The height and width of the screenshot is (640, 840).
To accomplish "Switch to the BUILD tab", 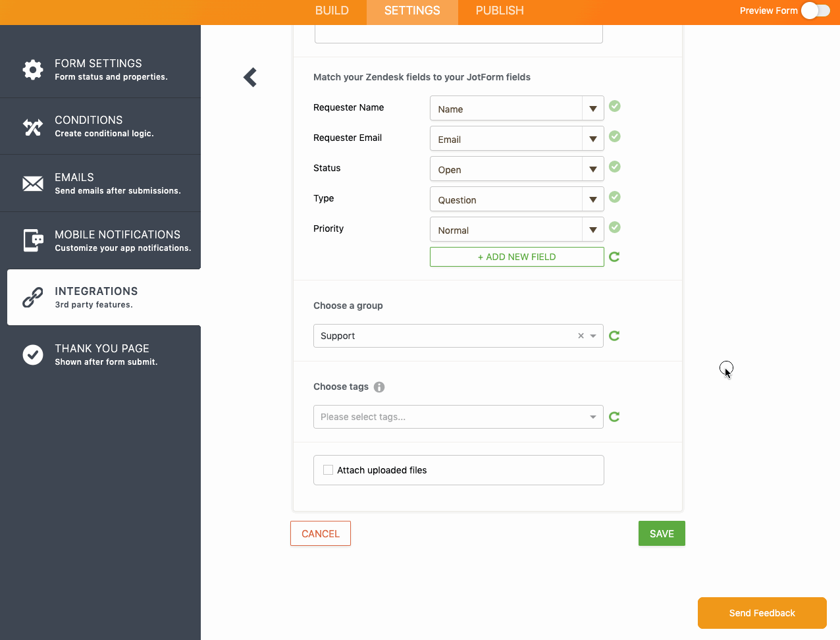I will 332,11.
